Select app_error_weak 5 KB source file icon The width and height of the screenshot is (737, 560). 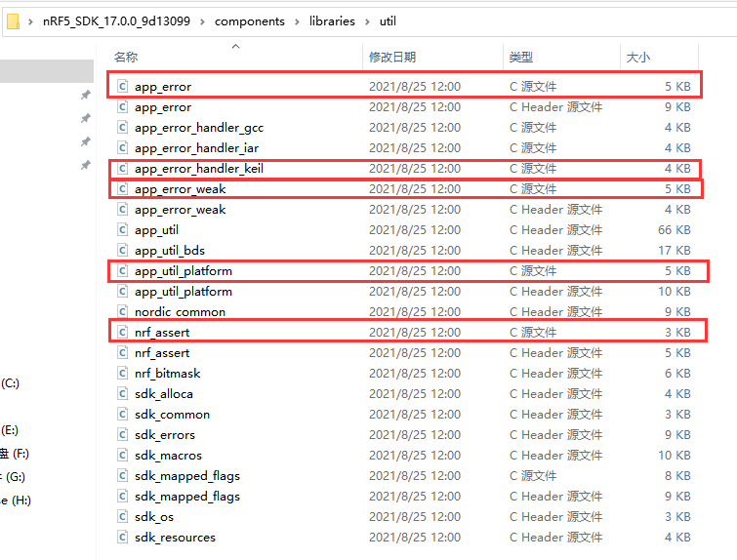(122, 189)
